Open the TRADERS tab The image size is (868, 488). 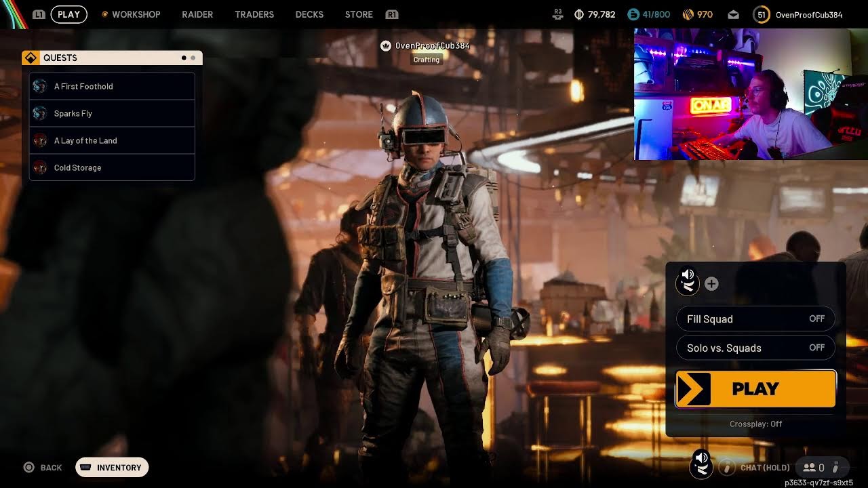pyautogui.click(x=254, y=14)
